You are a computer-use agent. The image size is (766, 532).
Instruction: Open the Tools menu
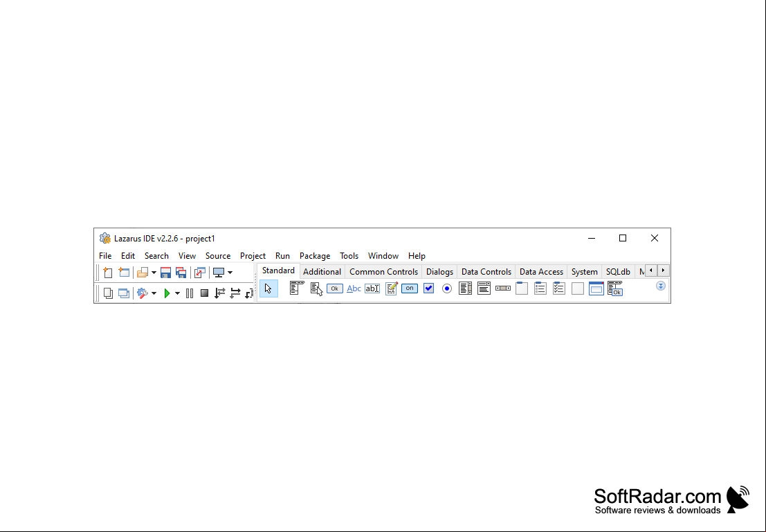[349, 255]
